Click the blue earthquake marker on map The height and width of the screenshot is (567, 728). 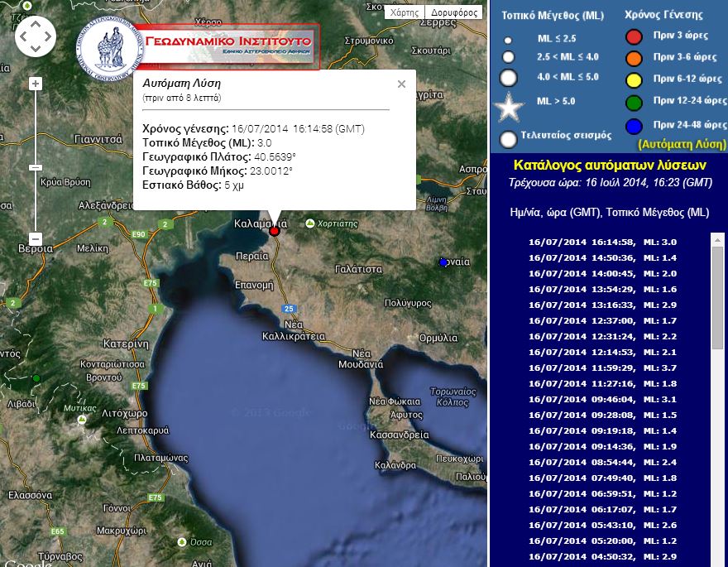tap(443, 262)
